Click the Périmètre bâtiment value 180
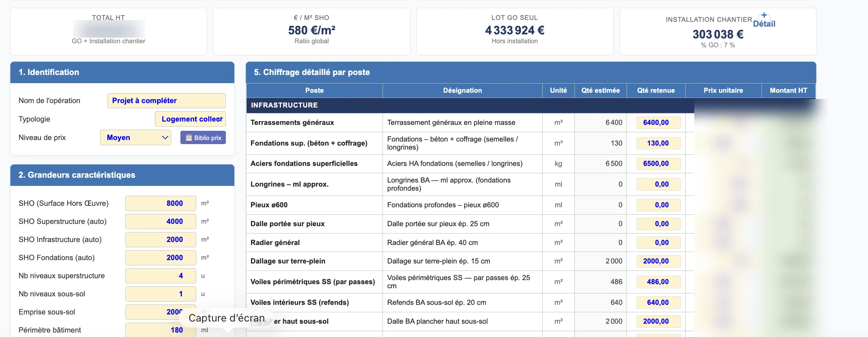 (x=161, y=330)
